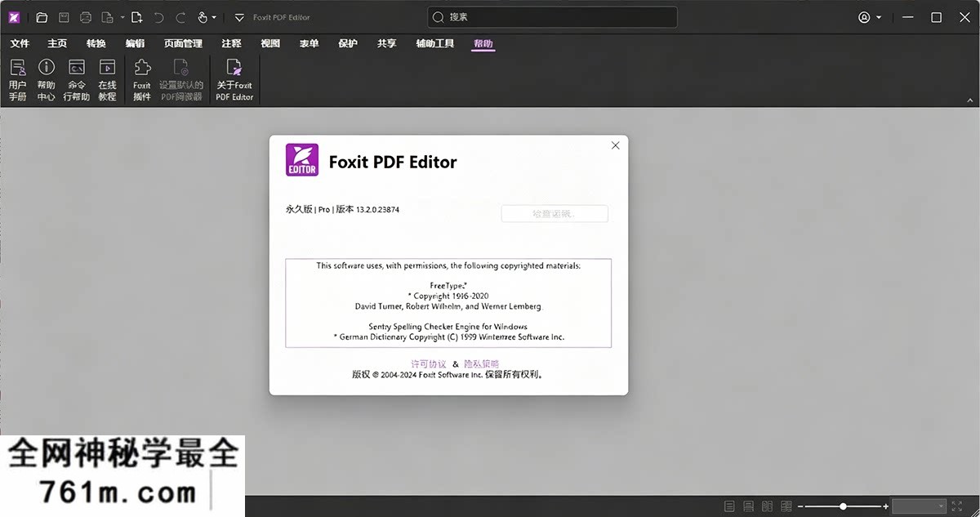Select single page view icon in status bar

tap(729, 506)
